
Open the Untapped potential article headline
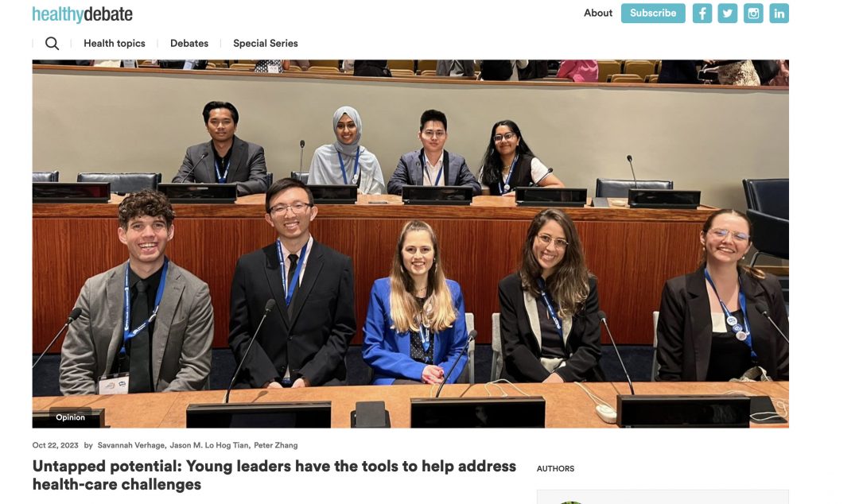tap(274, 475)
